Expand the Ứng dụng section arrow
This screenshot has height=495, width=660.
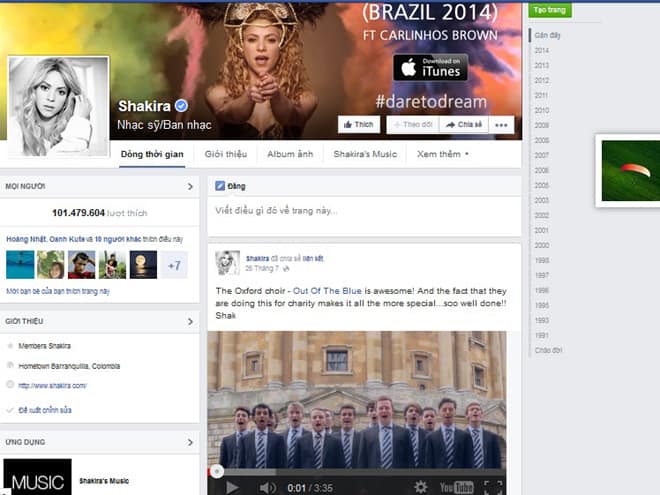coord(190,441)
